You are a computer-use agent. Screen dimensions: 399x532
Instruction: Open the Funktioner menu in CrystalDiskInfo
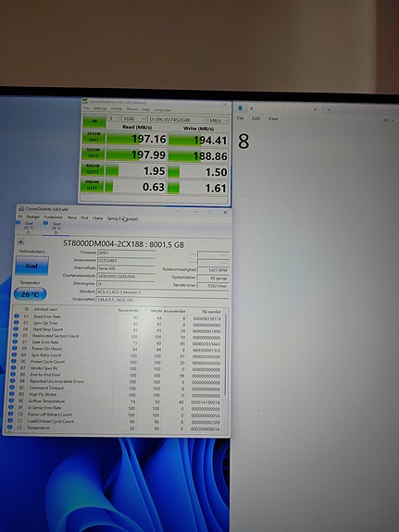[x=54, y=217]
